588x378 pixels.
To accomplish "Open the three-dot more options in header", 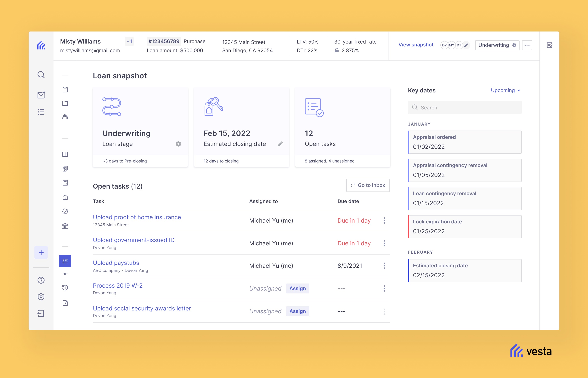I will (527, 45).
